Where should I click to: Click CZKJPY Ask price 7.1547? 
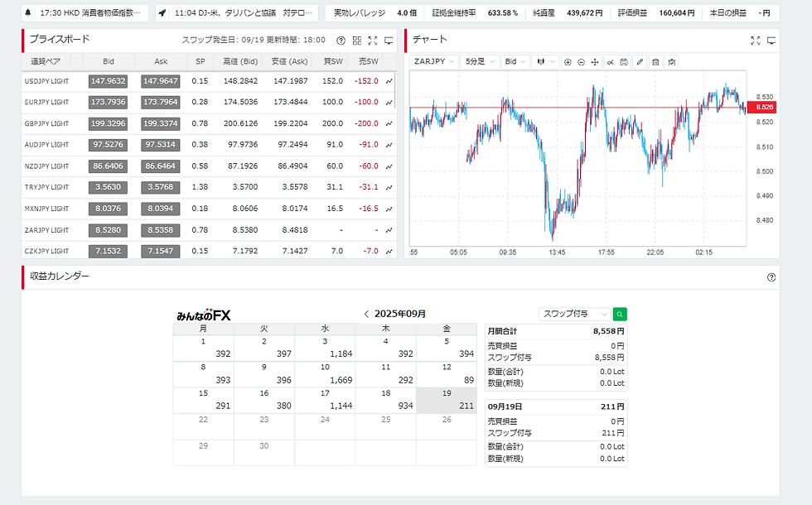(x=161, y=251)
